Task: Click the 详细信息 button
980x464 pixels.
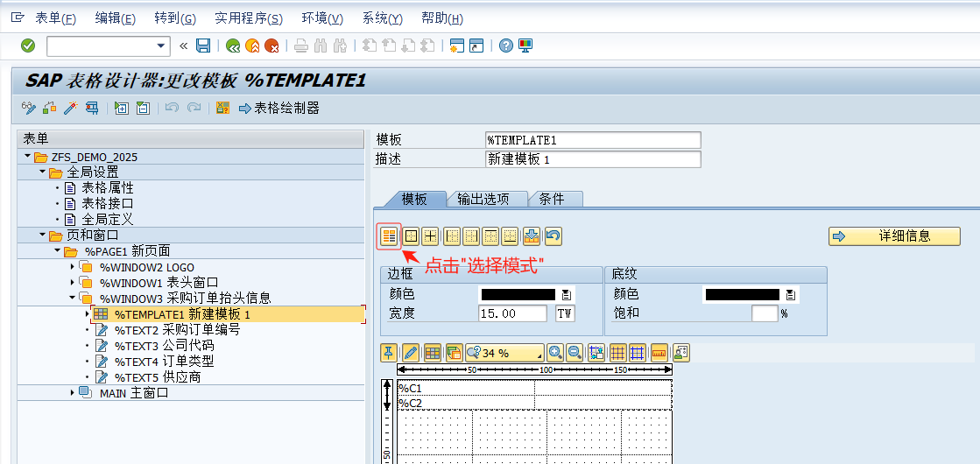Action: coord(894,236)
